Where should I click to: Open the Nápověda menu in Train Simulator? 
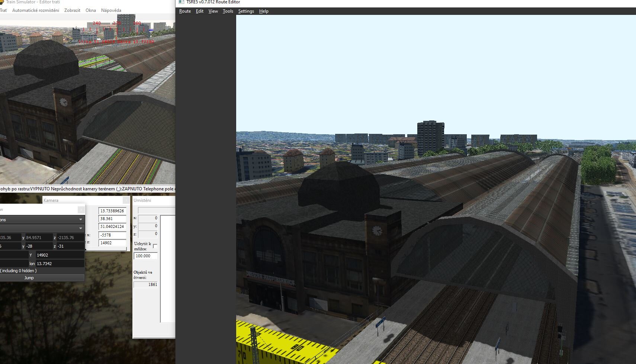(x=111, y=10)
